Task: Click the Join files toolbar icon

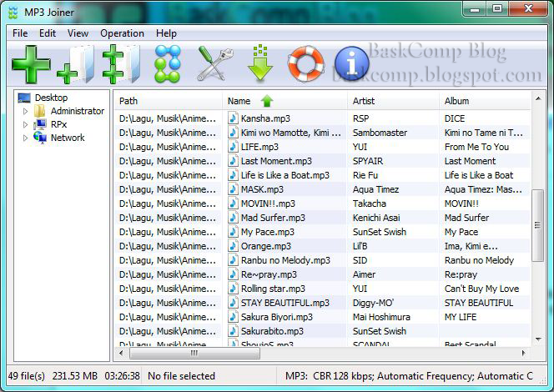Action: (168, 64)
